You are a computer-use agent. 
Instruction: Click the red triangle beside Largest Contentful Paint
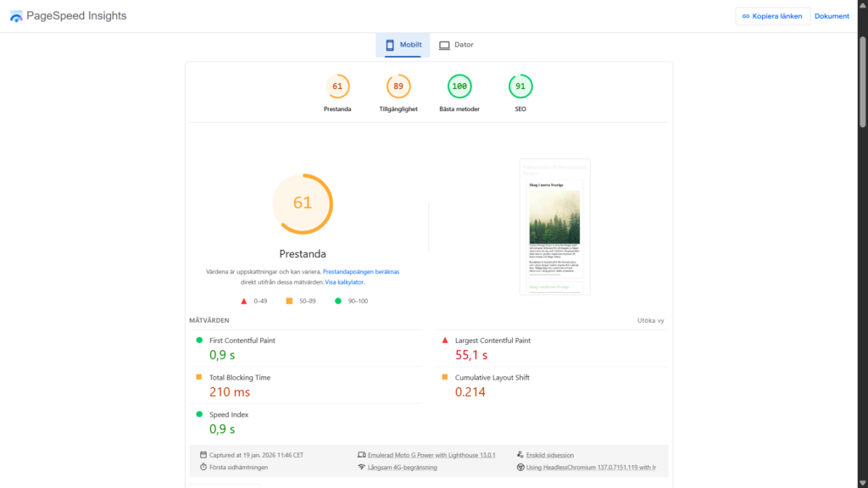click(445, 341)
